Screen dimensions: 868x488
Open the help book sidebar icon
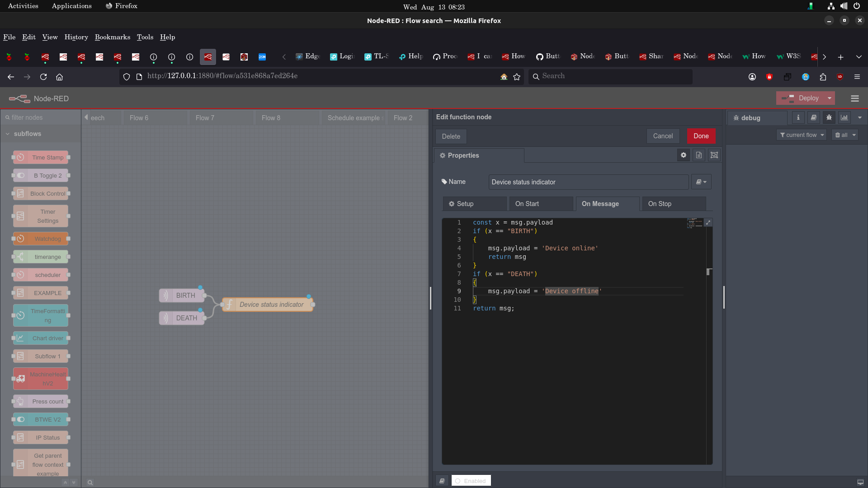click(x=814, y=117)
